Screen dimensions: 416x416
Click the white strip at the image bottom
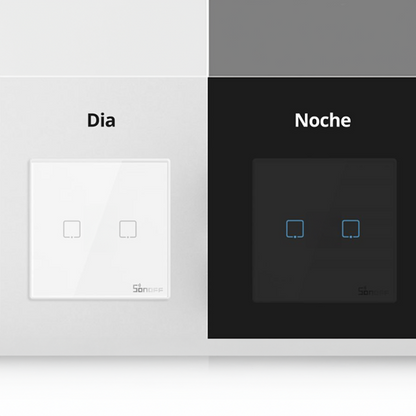208,387
